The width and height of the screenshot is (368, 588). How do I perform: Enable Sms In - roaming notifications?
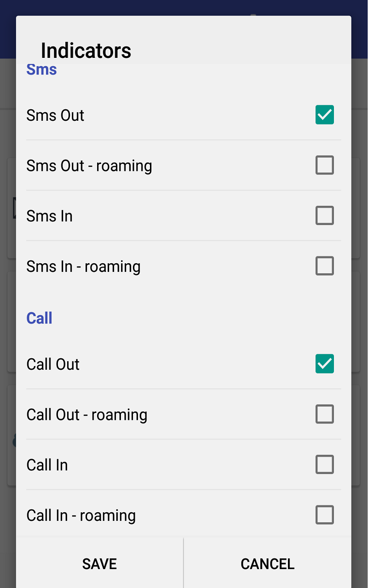[x=324, y=266]
